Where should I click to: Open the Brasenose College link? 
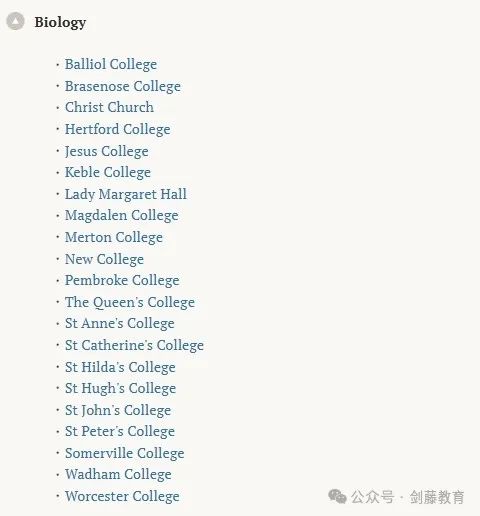point(123,86)
